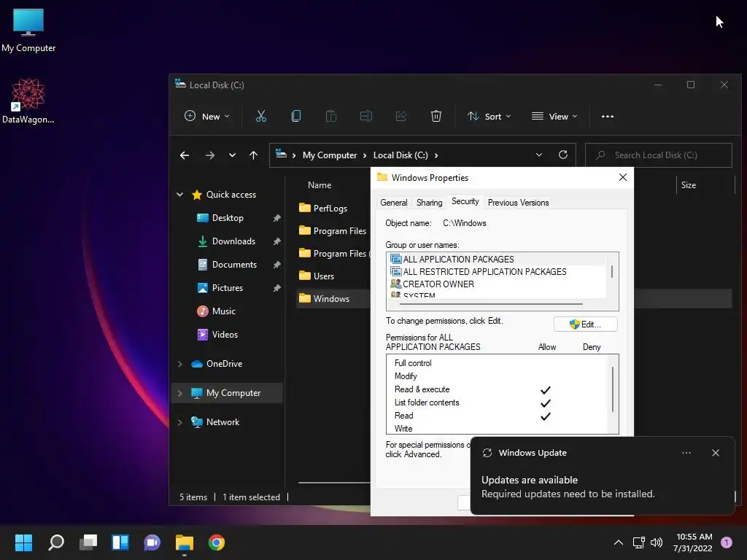The height and width of the screenshot is (560, 747).
Task: Click File Explorer icon in taskbar
Action: 185,542
